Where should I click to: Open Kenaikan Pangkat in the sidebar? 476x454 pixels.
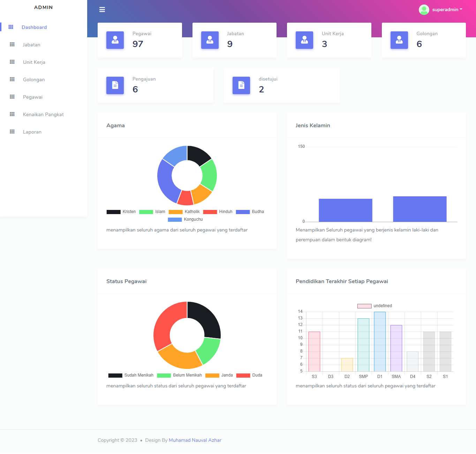(x=43, y=115)
